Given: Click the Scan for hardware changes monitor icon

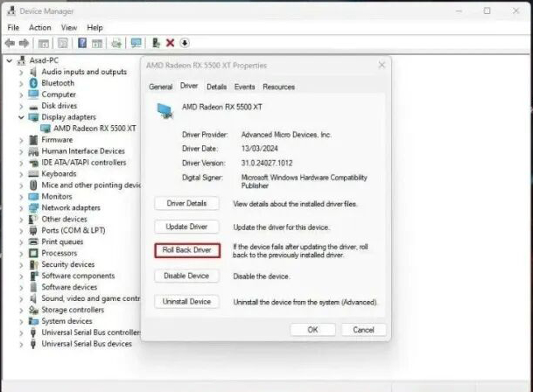Looking at the screenshot, I should coord(137,43).
